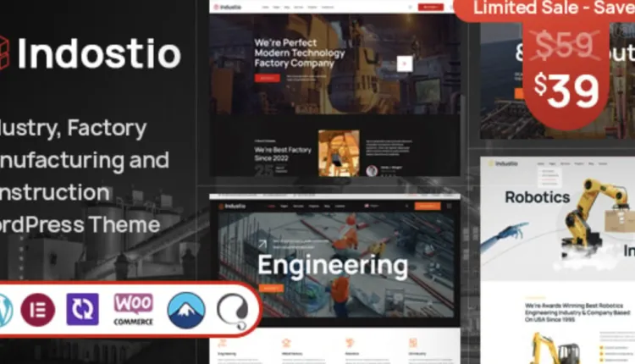Click the red Indostio cube logo

click(4, 52)
